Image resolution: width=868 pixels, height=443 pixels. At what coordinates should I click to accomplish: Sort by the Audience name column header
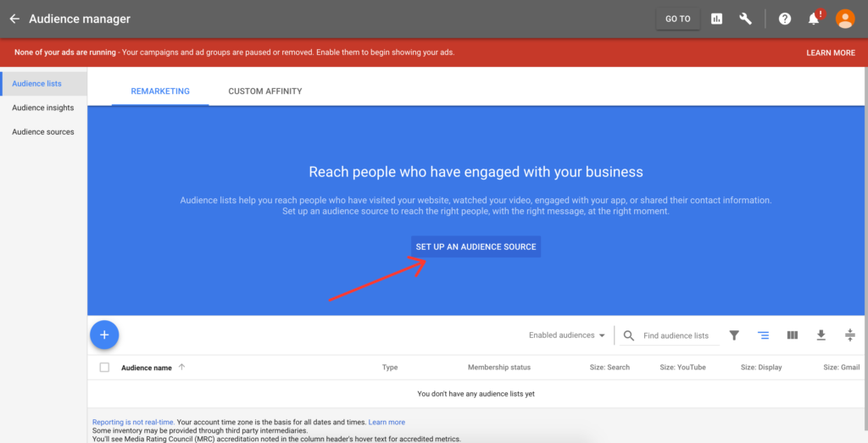[147, 368]
